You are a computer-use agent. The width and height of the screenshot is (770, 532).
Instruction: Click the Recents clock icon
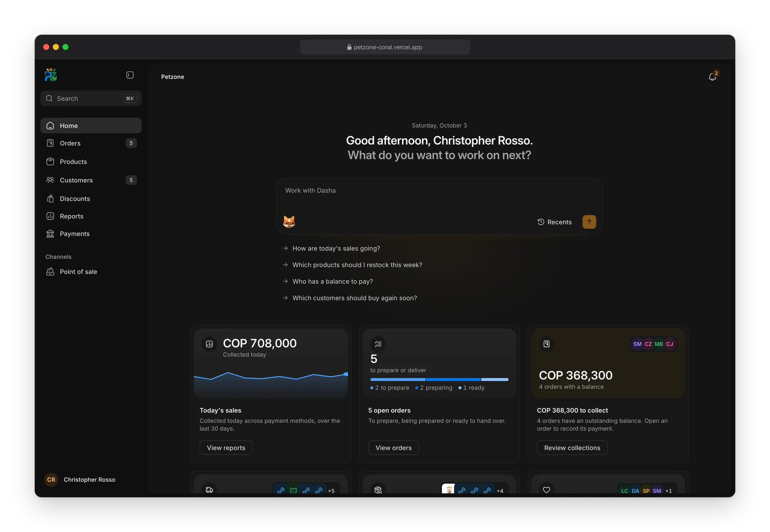pyautogui.click(x=541, y=222)
